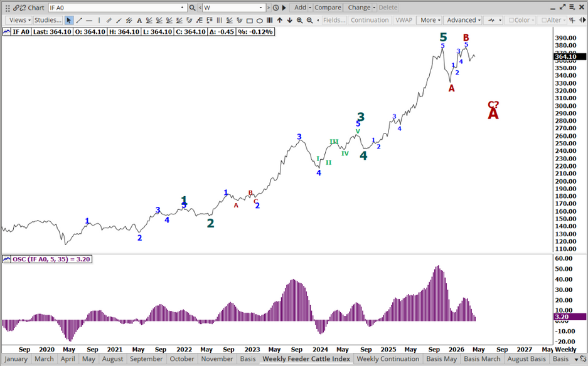Click the C? wave label on chart

tap(493, 105)
